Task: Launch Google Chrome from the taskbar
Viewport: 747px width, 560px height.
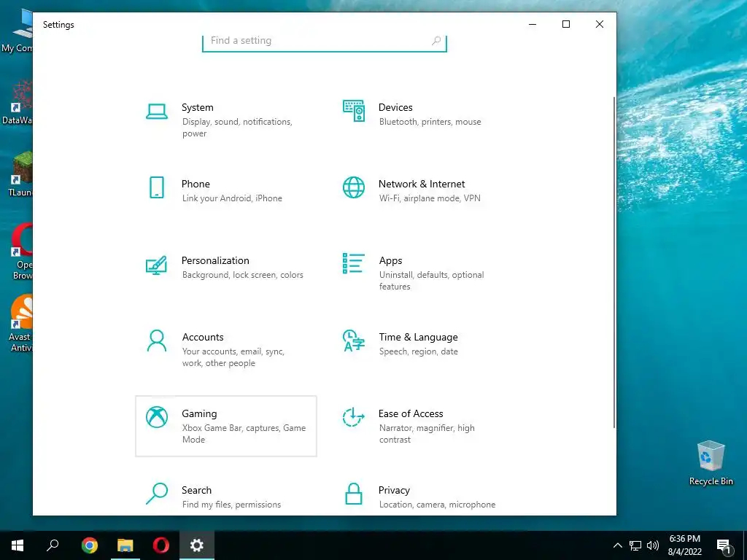Action: point(90,545)
